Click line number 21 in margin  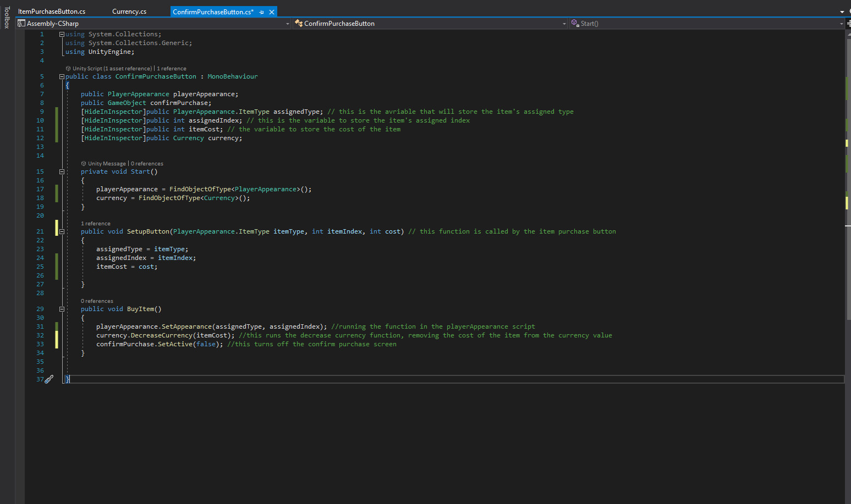40,231
